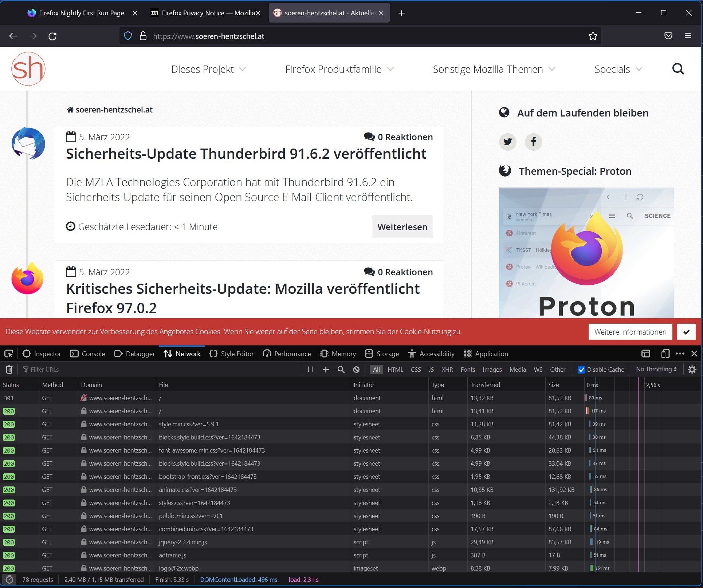Pause network recording
The width and height of the screenshot is (703, 588).
(x=310, y=370)
